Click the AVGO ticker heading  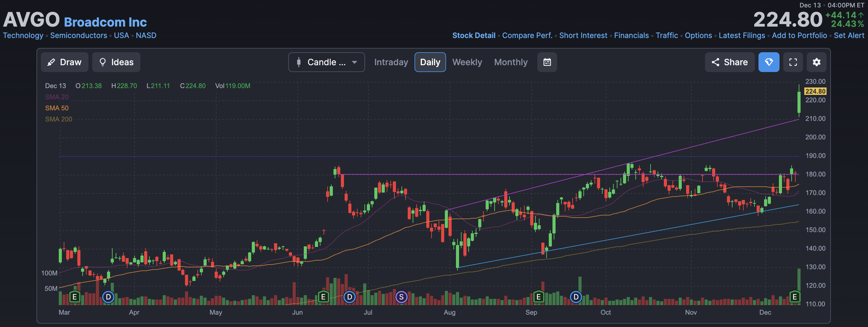pos(31,19)
